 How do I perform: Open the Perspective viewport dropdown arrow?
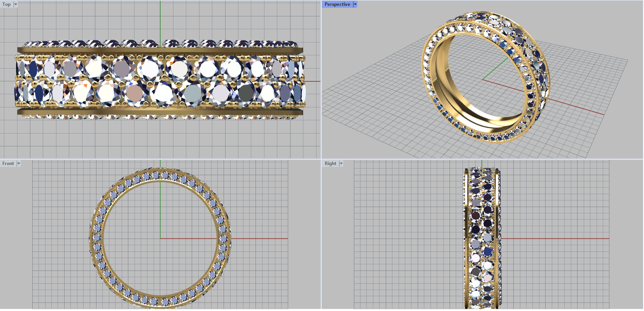point(355,4)
